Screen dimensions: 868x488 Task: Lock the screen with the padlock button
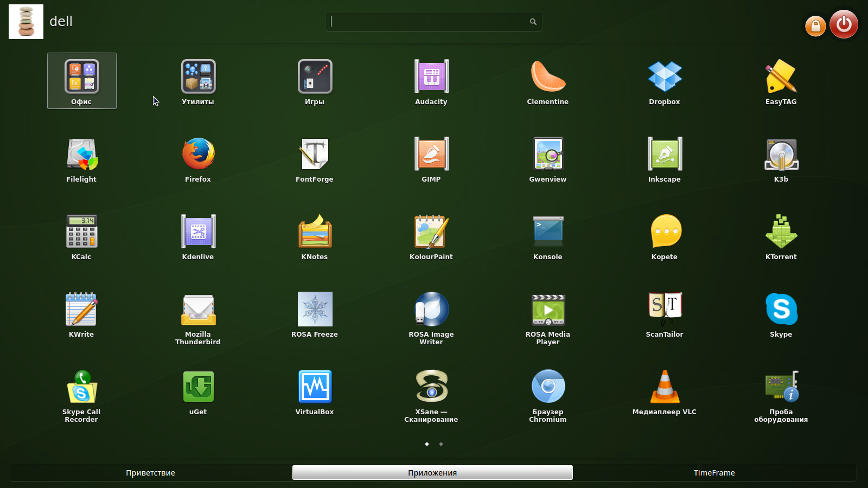pyautogui.click(x=815, y=26)
